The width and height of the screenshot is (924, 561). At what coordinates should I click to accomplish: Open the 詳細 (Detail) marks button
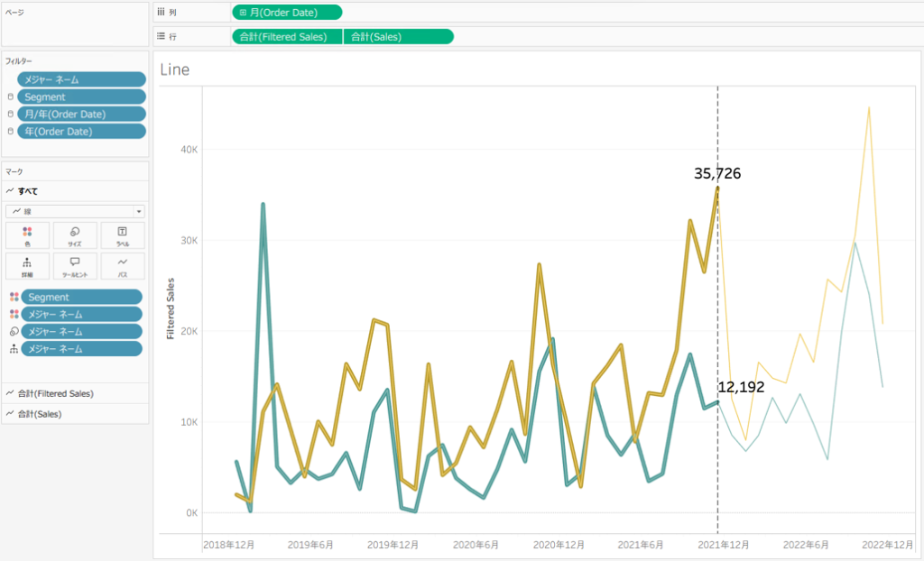27,266
